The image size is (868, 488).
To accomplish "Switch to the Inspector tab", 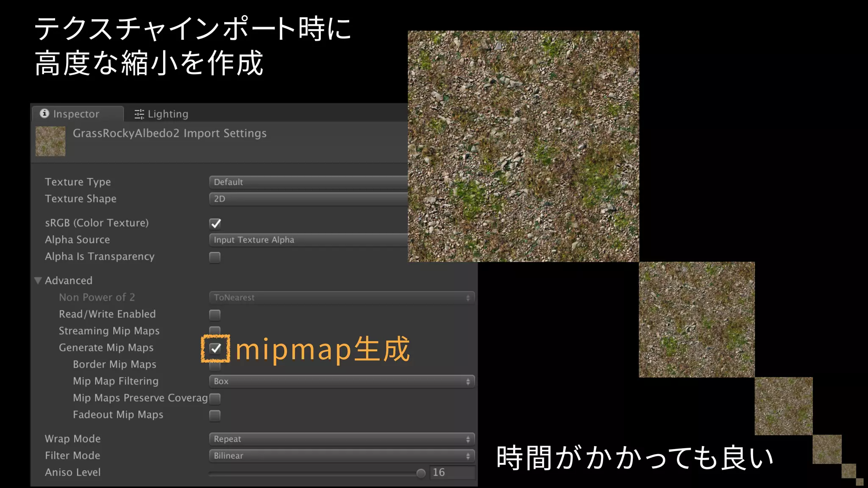I will coord(78,114).
